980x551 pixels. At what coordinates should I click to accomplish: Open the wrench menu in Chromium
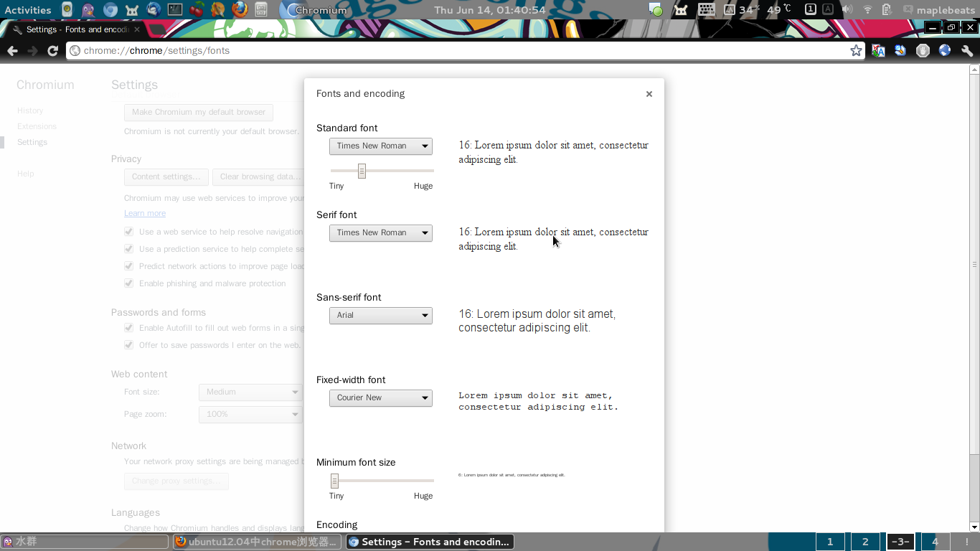tap(967, 51)
